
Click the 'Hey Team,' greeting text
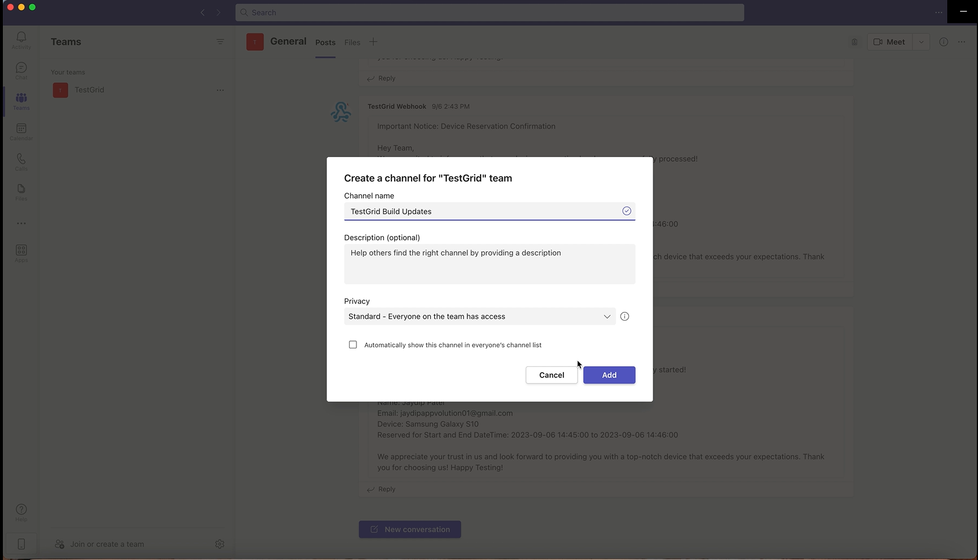395,148
